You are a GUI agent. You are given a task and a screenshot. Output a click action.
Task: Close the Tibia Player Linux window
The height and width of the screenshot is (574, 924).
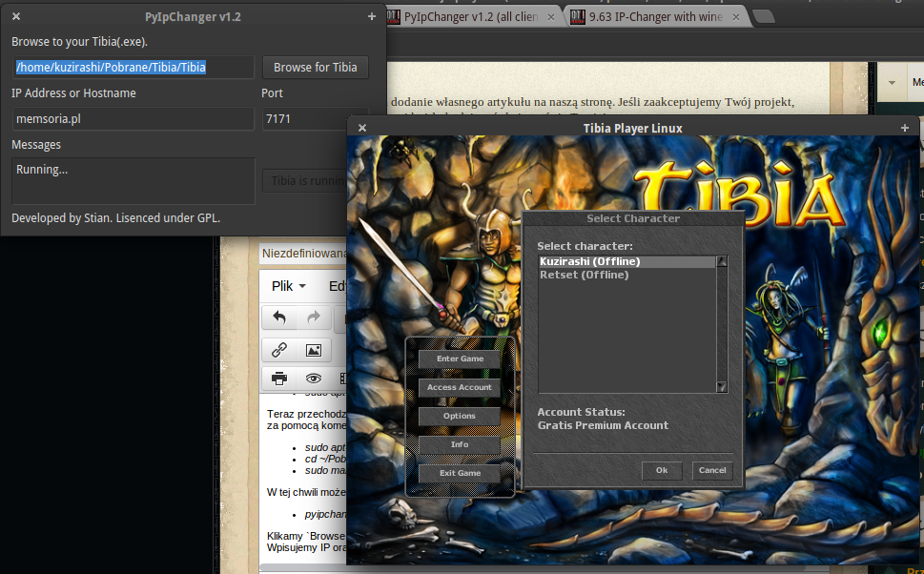point(362,128)
